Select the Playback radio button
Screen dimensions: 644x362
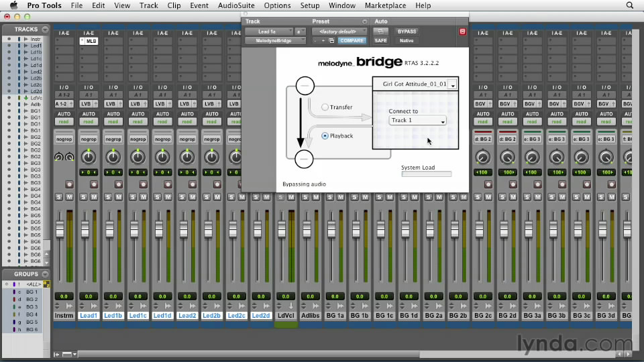pos(325,136)
